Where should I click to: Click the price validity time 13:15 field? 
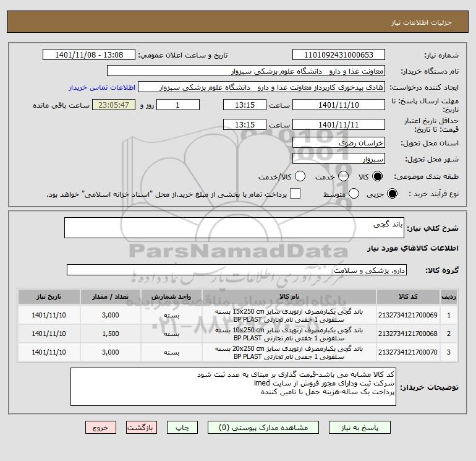pos(245,124)
